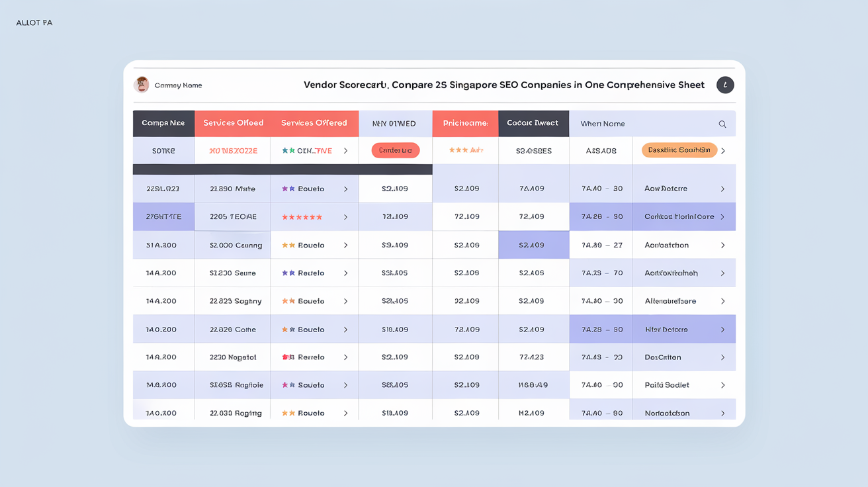
Task: Expand the Aow Dataore row chevron
Action: 722,189
